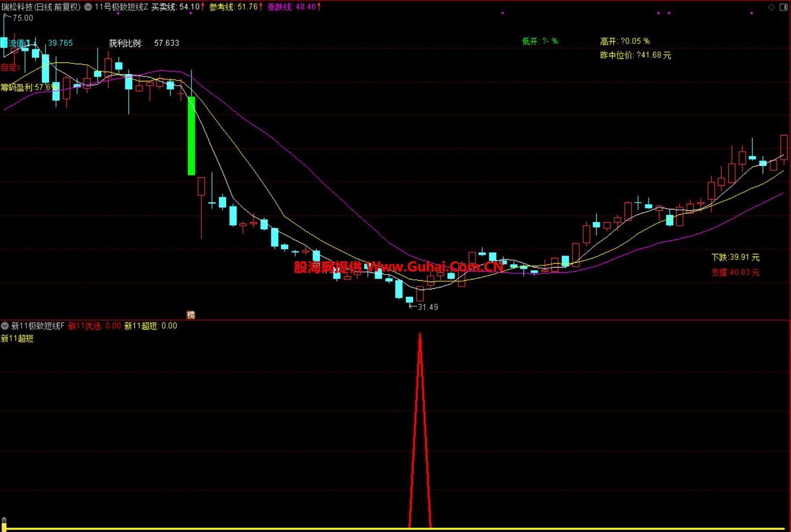The width and height of the screenshot is (791, 532).
Task: Click the cyan 39.765 value
Action: pos(60,43)
